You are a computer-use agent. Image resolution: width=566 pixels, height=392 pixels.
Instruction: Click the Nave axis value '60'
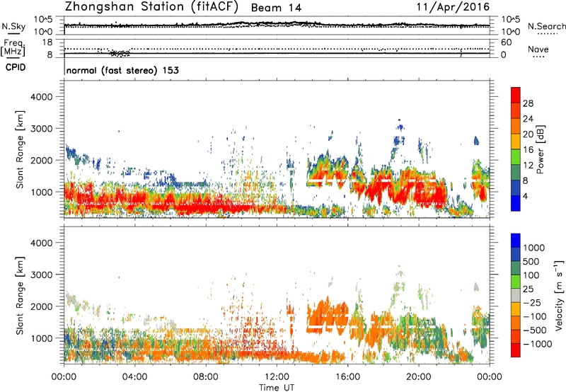click(x=506, y=42)
